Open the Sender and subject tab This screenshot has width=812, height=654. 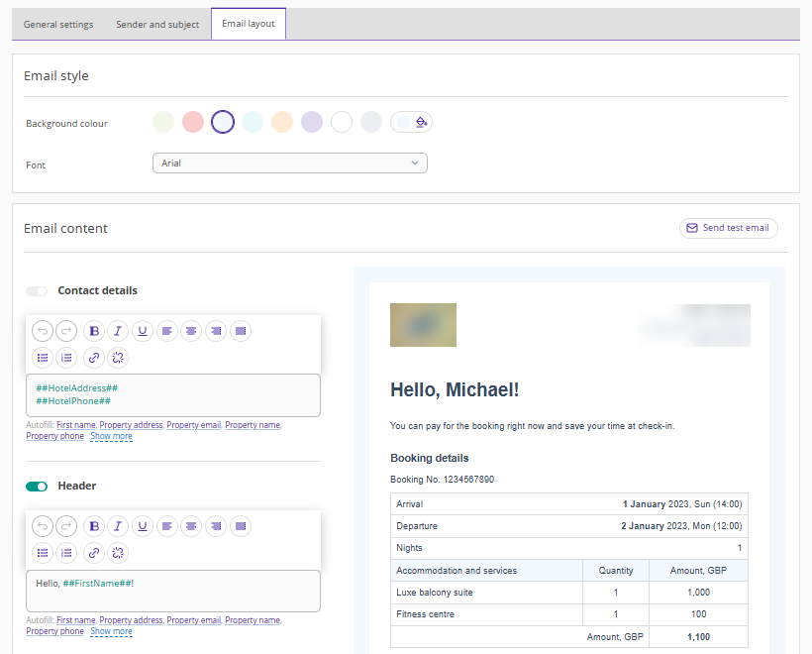(157, 25)
